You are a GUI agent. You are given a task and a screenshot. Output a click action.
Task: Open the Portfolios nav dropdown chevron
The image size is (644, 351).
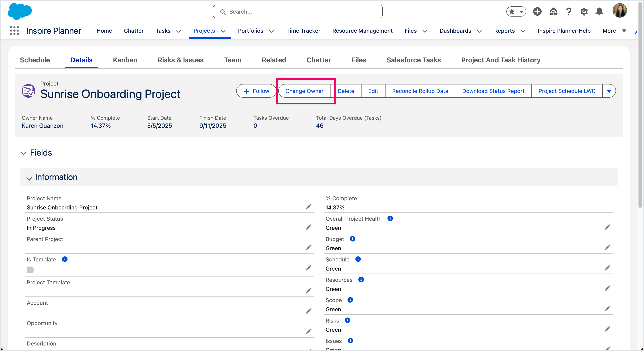pyautogui.click(x=271, y=31)
